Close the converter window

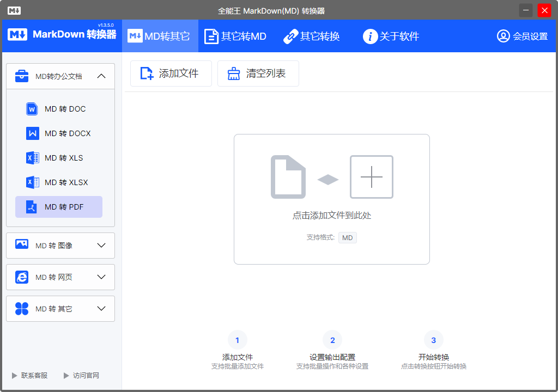point(544,10)
